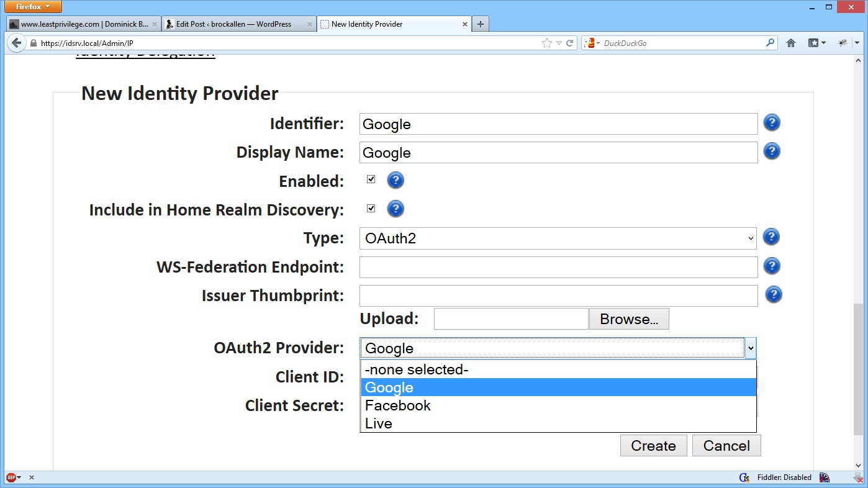Pick the -none selected- provider option
This screenshot has width=868, height=488.
[416, 369]
